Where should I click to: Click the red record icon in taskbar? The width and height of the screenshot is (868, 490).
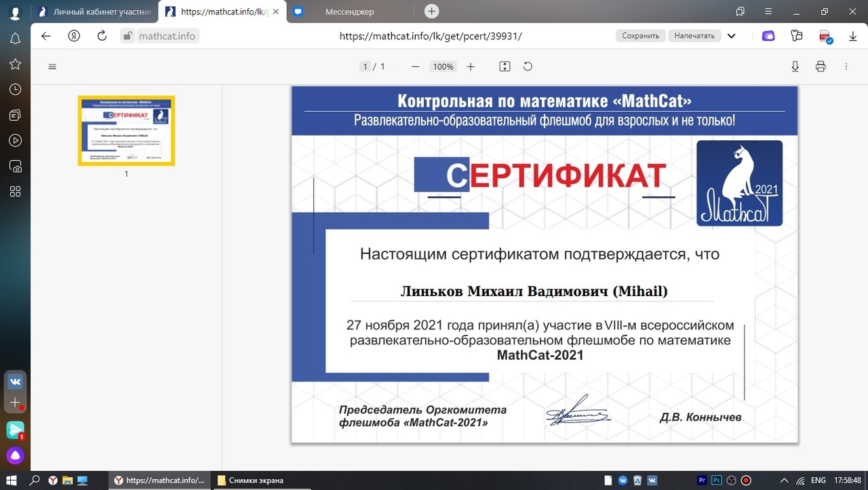746,481
